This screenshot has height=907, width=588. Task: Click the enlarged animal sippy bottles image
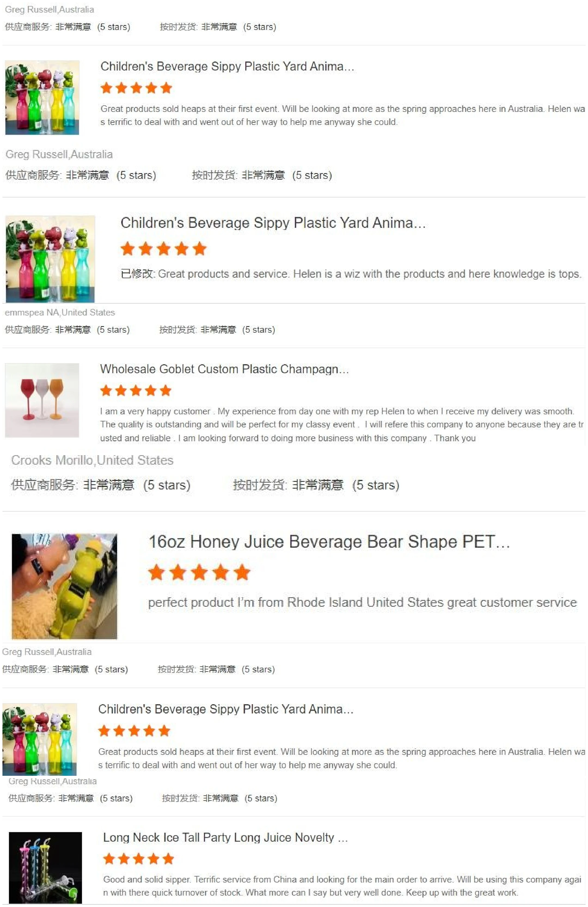click(50, 259)
